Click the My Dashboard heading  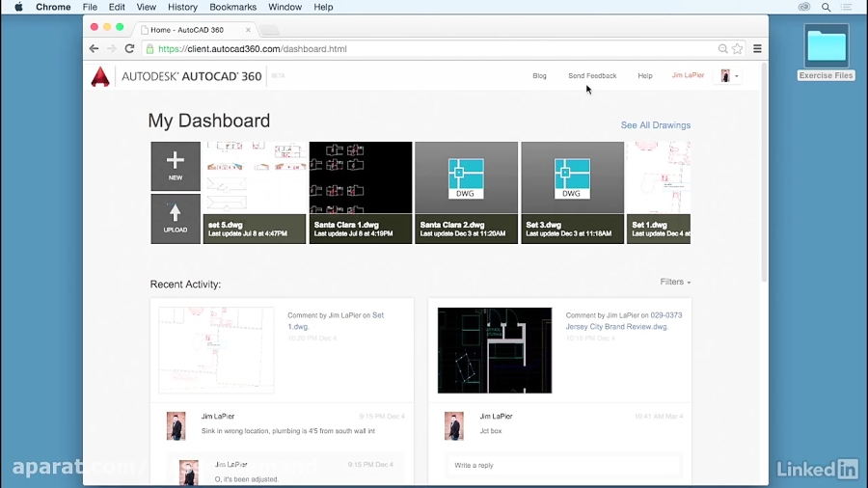click(208, 121)
